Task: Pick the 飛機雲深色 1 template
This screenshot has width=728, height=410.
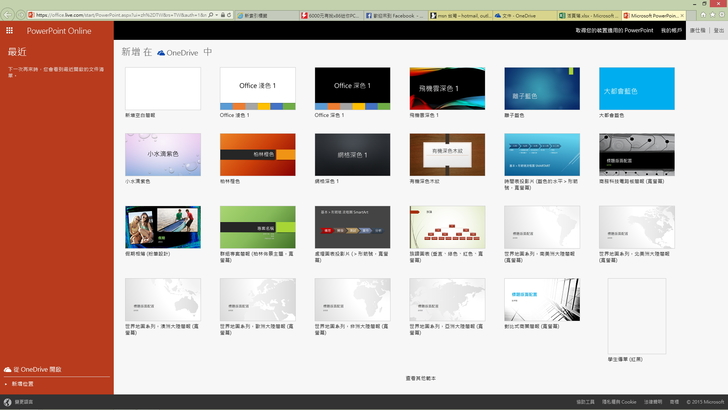Action: click(447, 88)
